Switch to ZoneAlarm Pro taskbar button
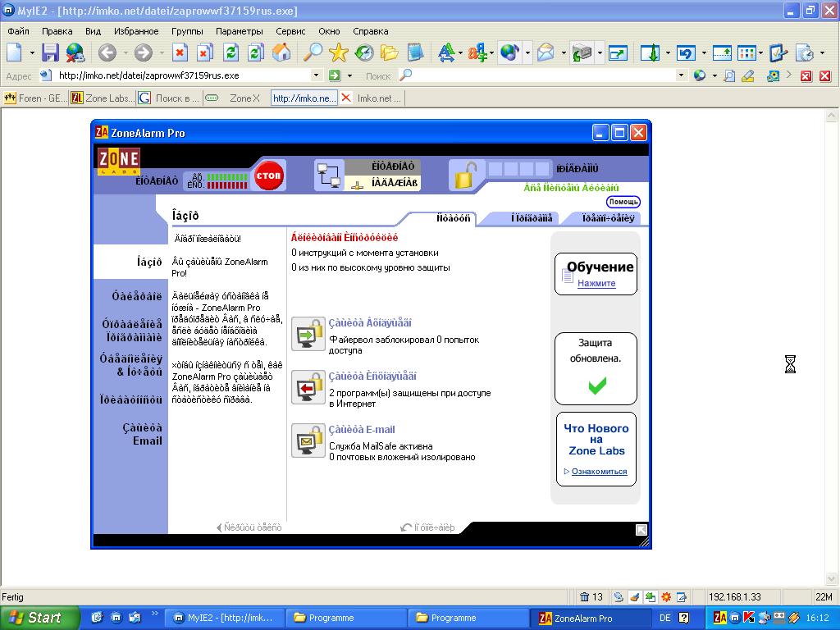 coord(591,618)
